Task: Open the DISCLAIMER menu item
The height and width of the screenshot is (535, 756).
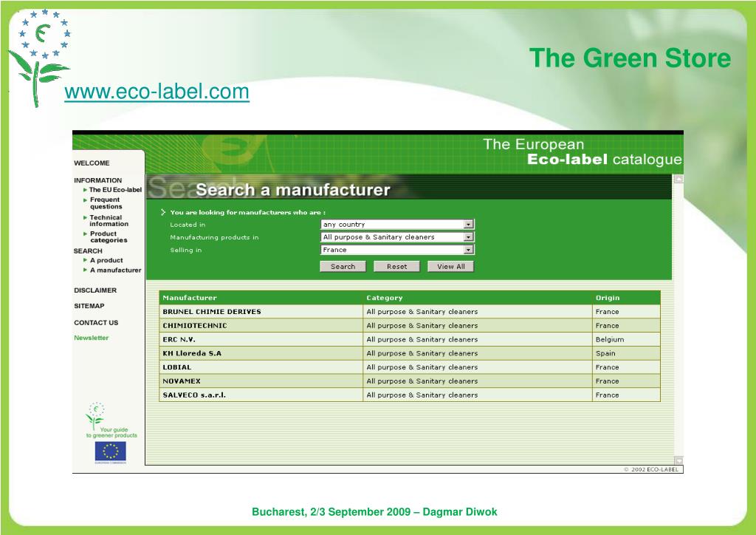Action: (x=95, y=290)
